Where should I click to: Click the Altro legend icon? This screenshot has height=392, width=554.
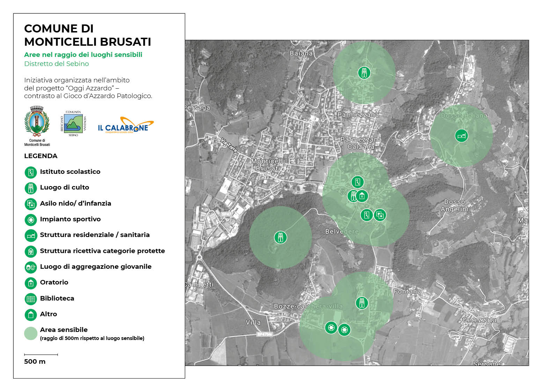(31, 315)
